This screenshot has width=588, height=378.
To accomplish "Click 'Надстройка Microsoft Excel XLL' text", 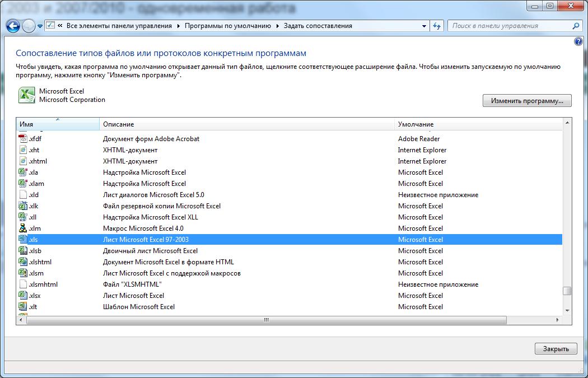I will coord(151,217).
